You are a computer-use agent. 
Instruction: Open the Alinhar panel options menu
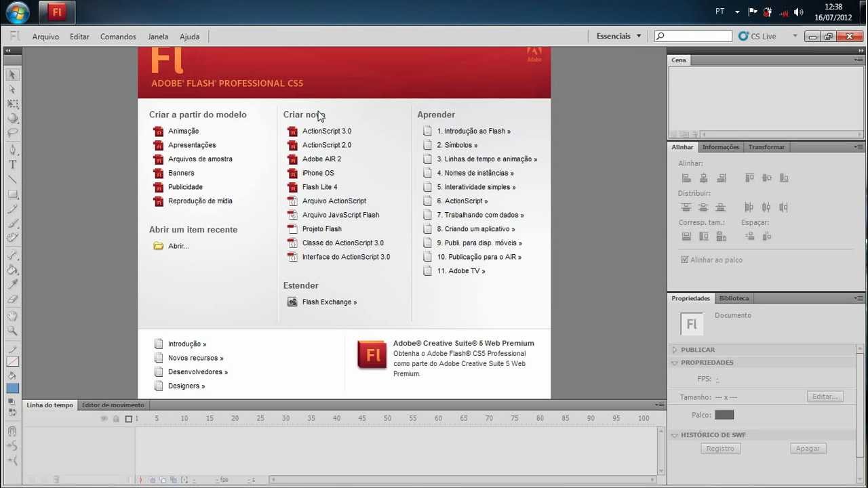pyautogui.click(x=859, y=147)
